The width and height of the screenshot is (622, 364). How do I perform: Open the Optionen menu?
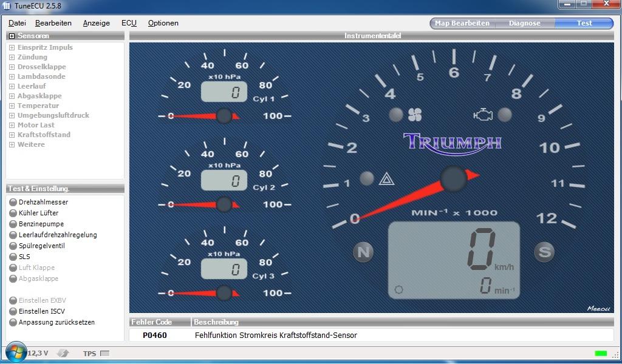click(163, 23)
